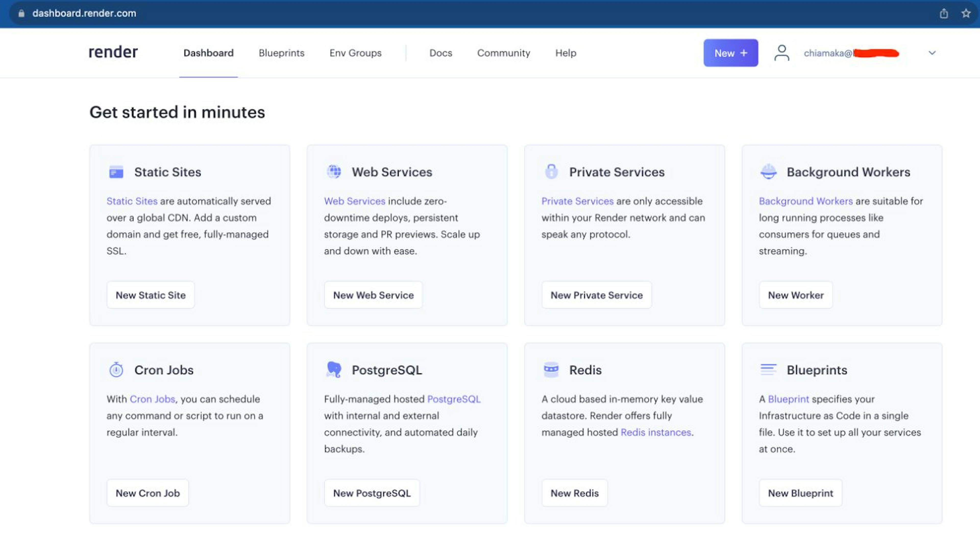
Task: Expand the New button dropdown options
Action: click(x=730, y=53)
